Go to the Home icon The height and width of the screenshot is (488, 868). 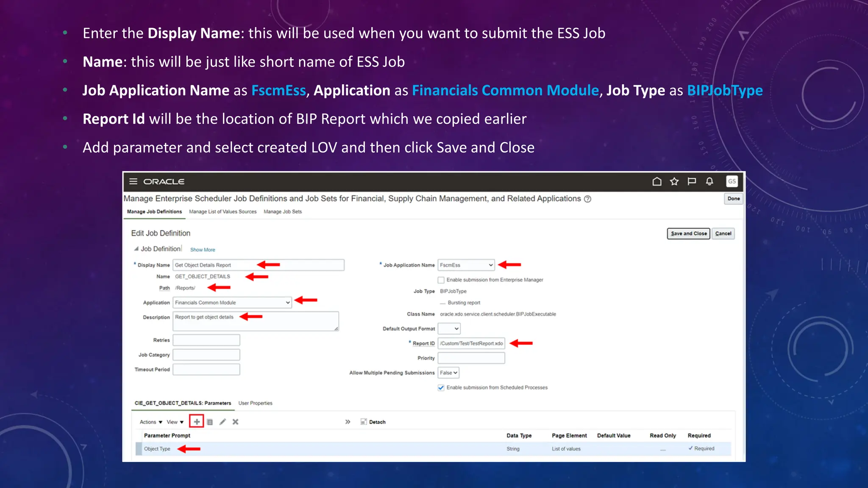point(657,181)
